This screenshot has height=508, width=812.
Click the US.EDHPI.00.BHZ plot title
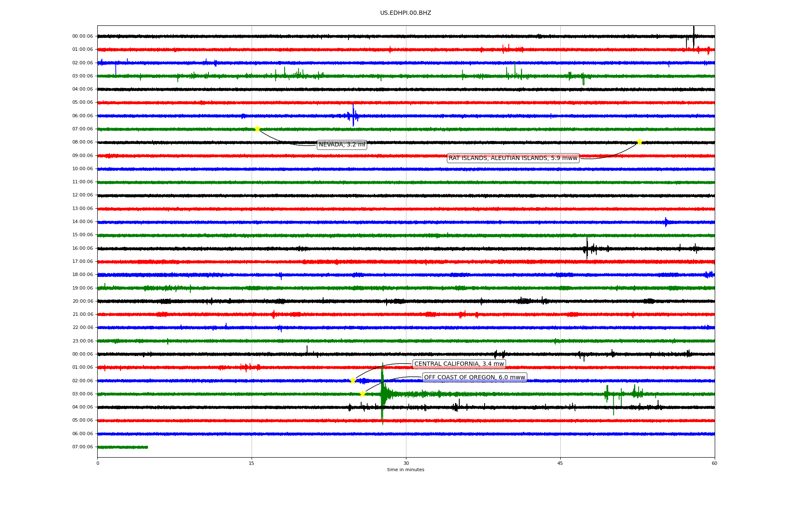405,13
